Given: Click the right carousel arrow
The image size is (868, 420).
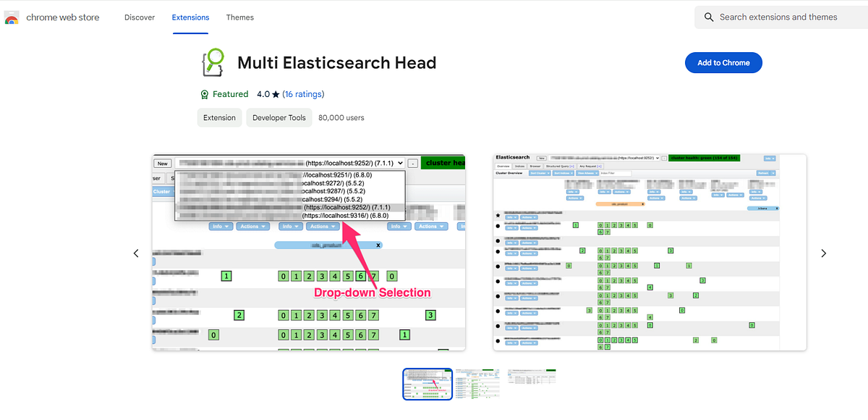Looking at the screenshot, I should 823,253.
